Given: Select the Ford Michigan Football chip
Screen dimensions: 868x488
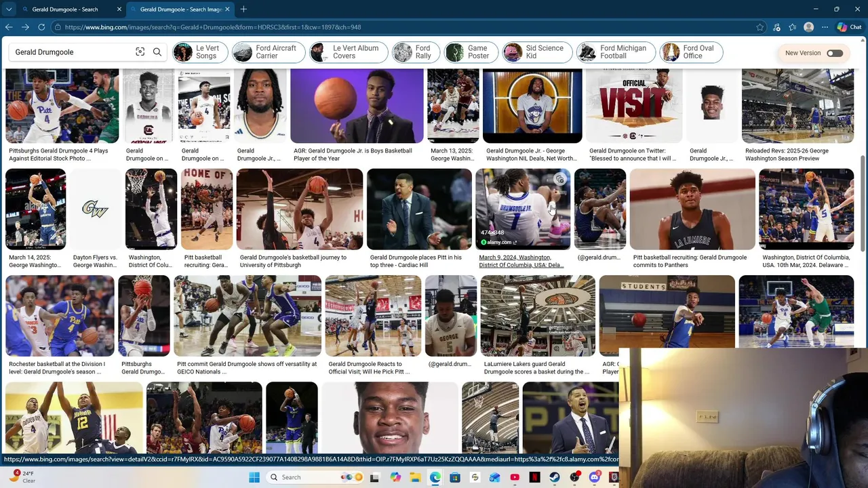Looking at the screenshot, I should point(616,52).
